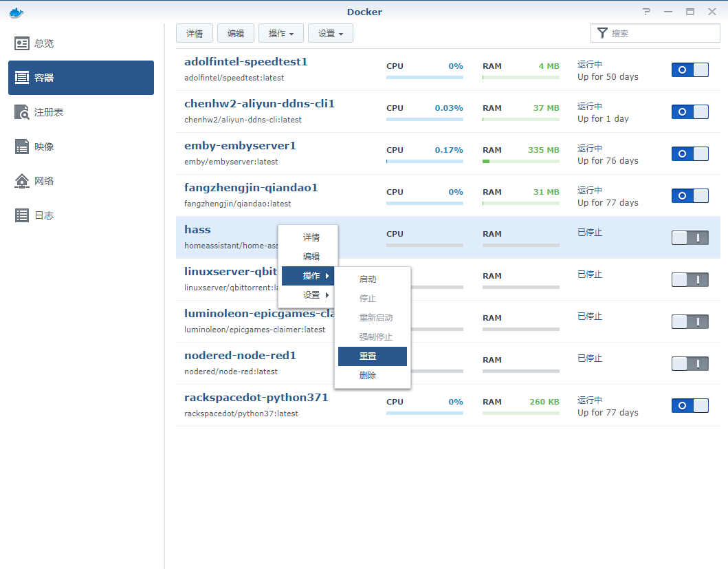Click chenhw2-aliyun-ddns-cli1 RAM usage bar
This screenshot has width=728, height=569.
point(521,120)
